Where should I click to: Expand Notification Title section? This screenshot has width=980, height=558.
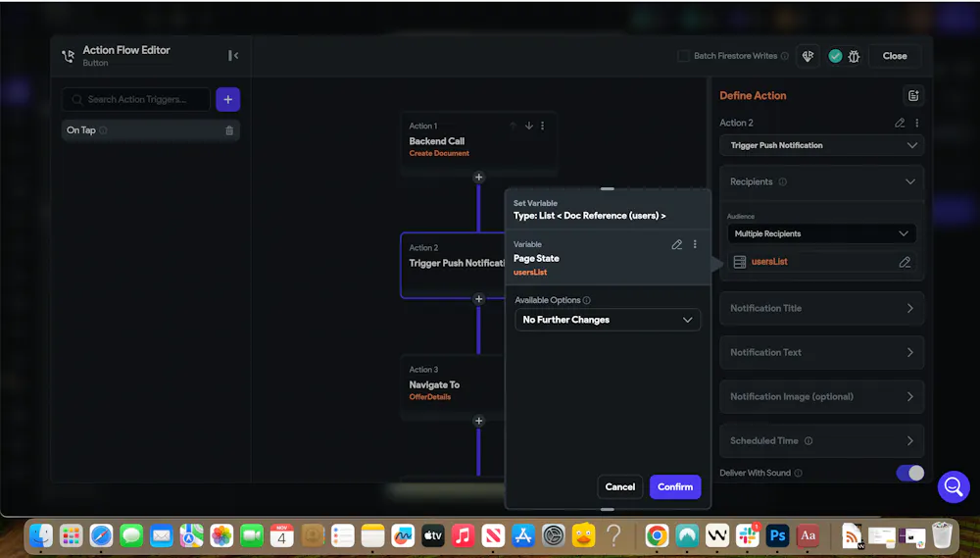pyautogui.click(x=821, y=308)
